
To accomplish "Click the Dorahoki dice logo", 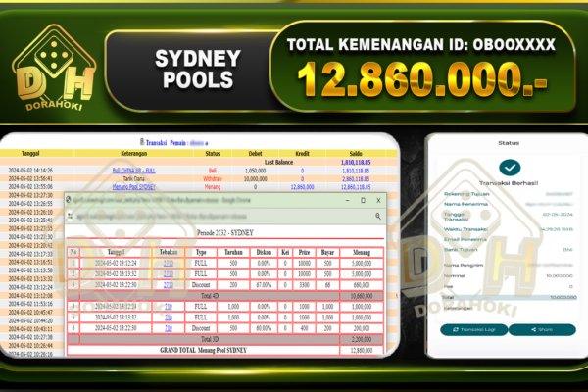I will coord(54,69).
